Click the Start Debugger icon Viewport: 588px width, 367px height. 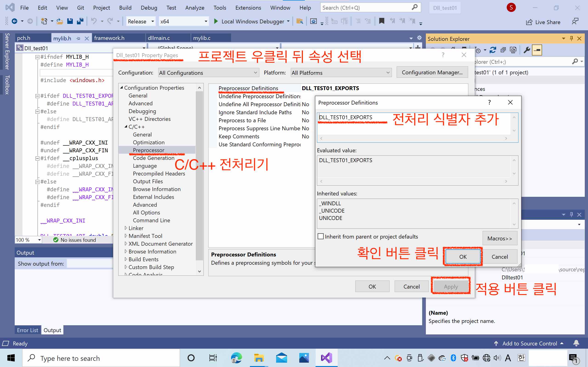pyautogui.click(x=216, y=21)
